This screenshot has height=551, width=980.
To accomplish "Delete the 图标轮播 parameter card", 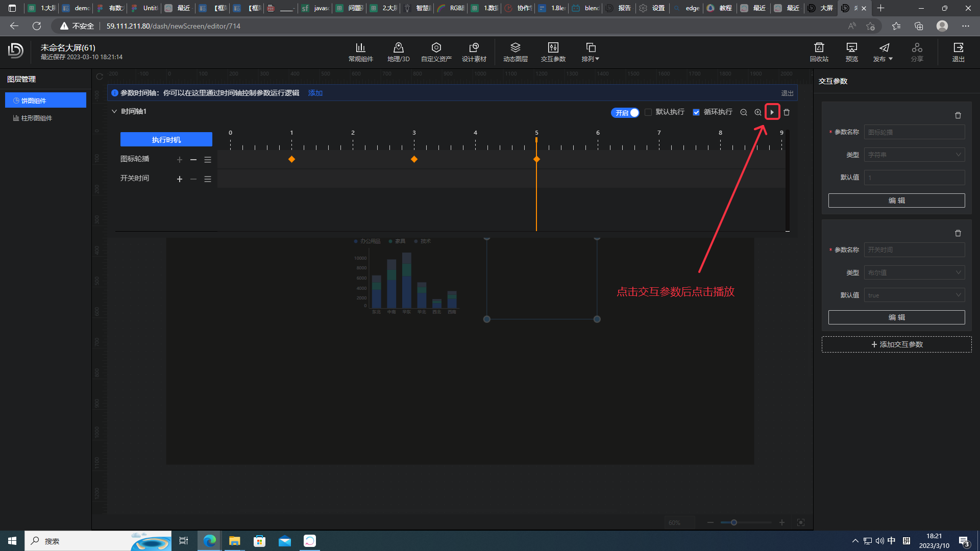I will coord(958,115).
